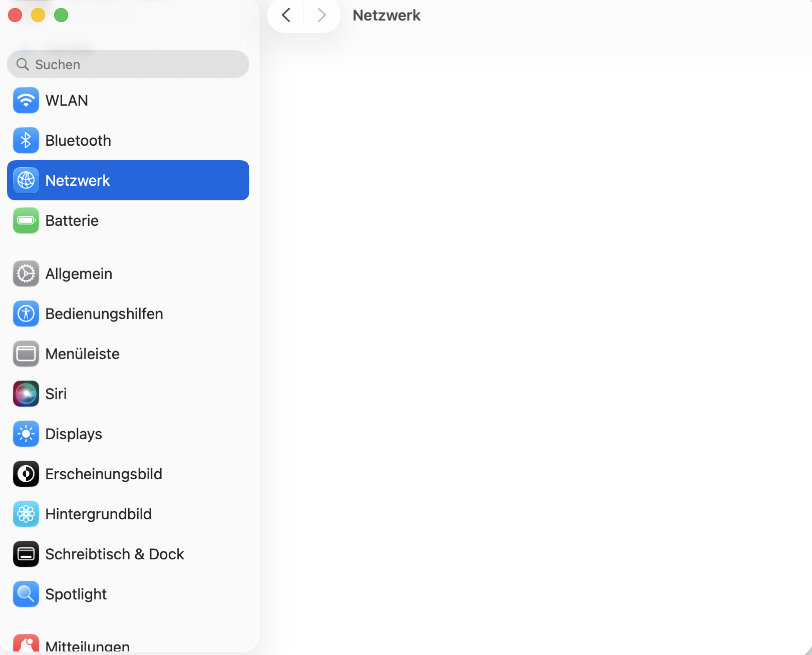Click the Spotlight magnifier icon
The width and height of the screenshot is (812, 655).
click(26, 594)
